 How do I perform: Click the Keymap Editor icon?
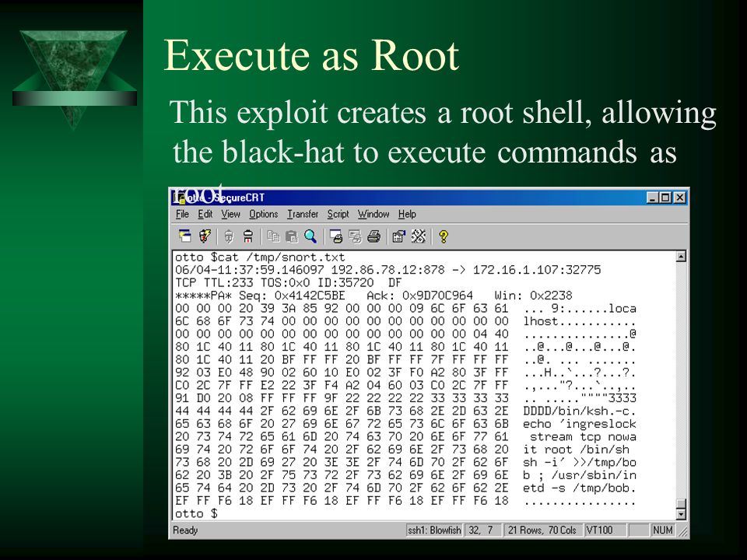tap(419, 236)
